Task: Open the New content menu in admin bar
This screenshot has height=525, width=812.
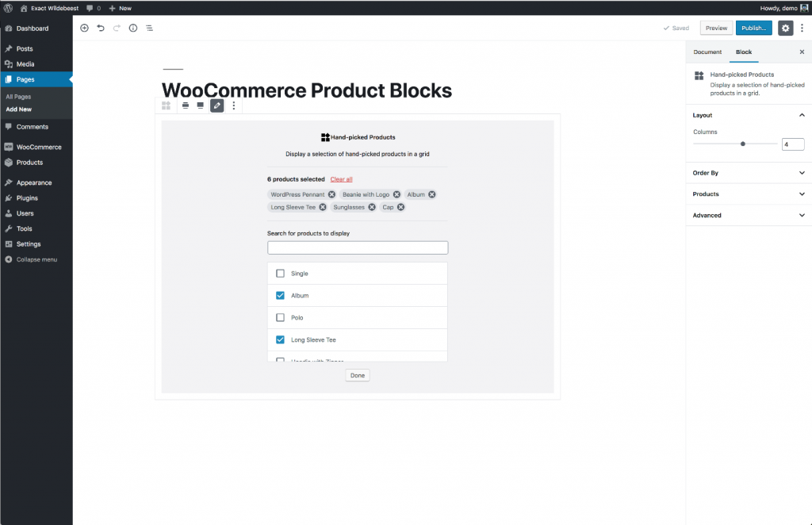Action: (x=121, y=8)
